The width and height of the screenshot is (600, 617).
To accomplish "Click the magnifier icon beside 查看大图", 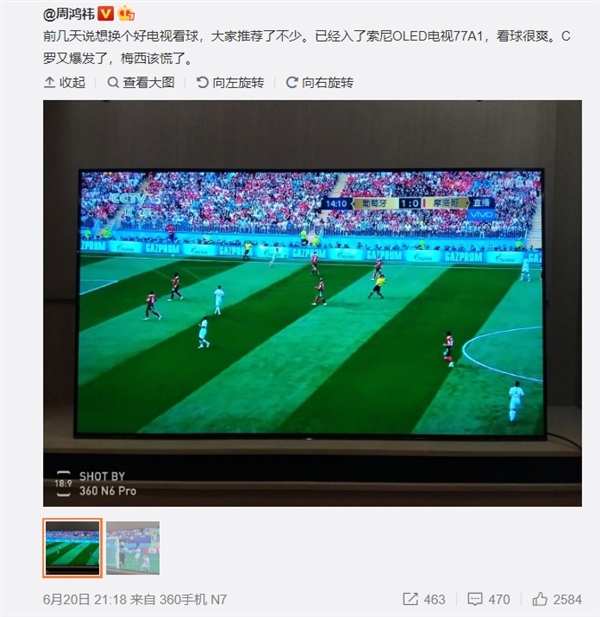I will click(113, 82).
